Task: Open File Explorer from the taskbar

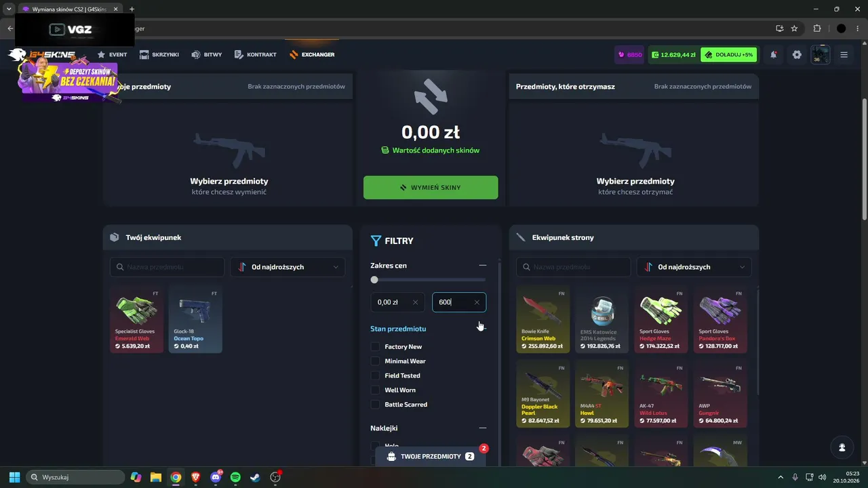Action: [x=156, y=477]
